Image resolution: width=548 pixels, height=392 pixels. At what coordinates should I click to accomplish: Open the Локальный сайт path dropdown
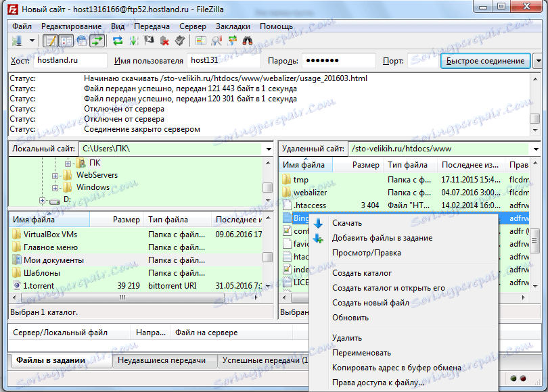269,149
